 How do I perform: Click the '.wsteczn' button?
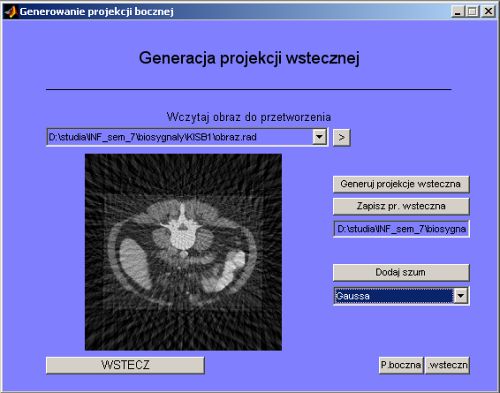click(448, 365)
